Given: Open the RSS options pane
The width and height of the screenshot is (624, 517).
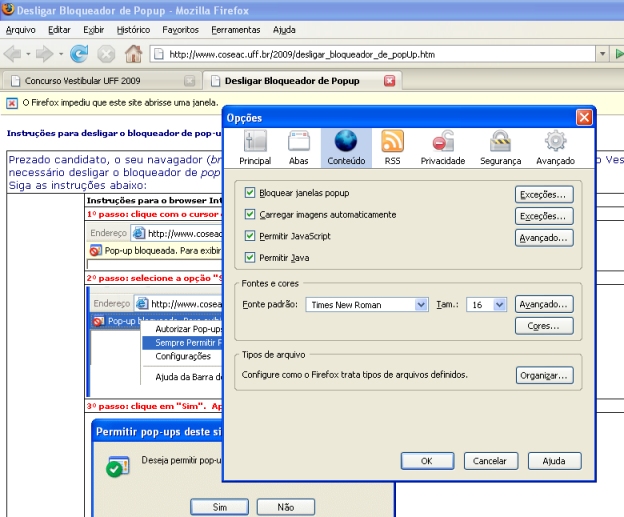Looking at the screenshot, I should click(x=392, y=148).
